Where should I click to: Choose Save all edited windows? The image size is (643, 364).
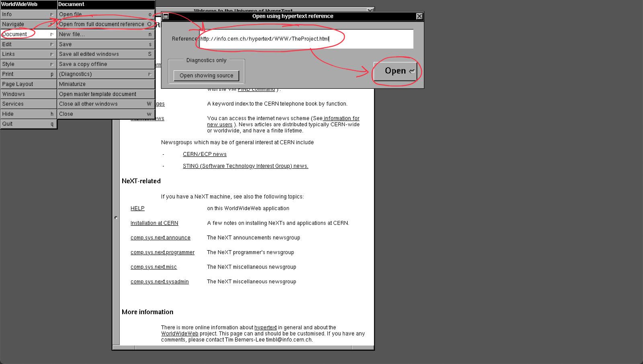tap(106, 54)
